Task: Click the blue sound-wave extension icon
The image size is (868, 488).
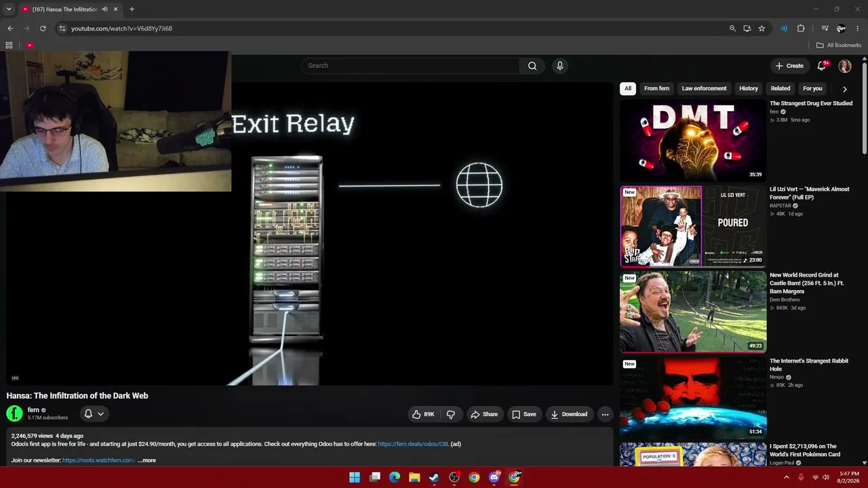Action: (x=784, y=28)
